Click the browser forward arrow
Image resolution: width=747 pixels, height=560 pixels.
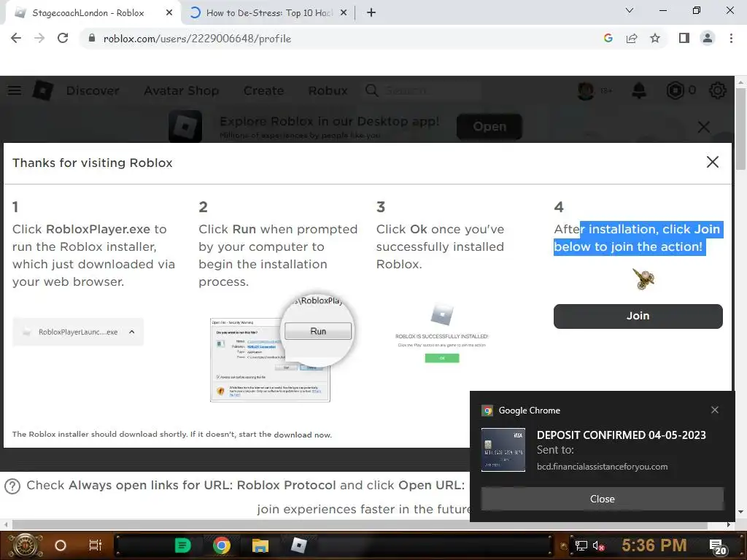click(x=39, y=39)
